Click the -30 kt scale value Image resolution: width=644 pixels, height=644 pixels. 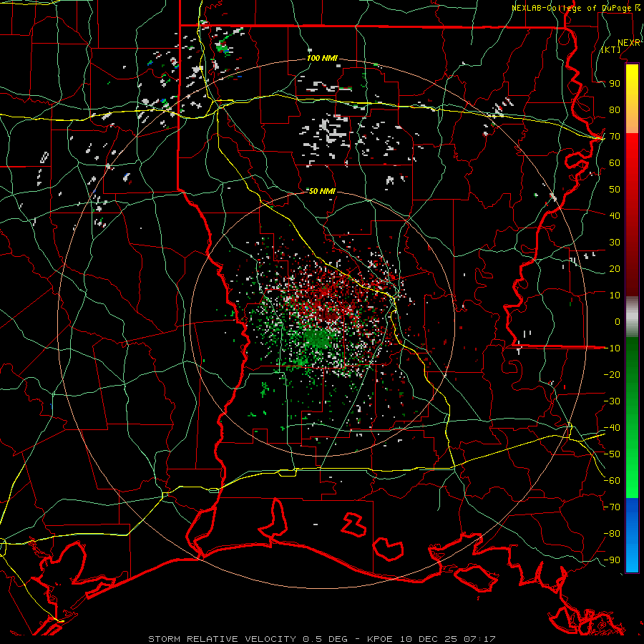pyautogui.click(x=612, y=401)
